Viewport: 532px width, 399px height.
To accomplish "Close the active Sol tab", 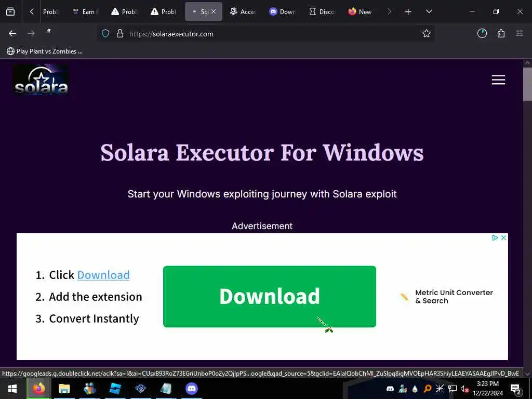I will pyautogui.click(x=214, y=11).
